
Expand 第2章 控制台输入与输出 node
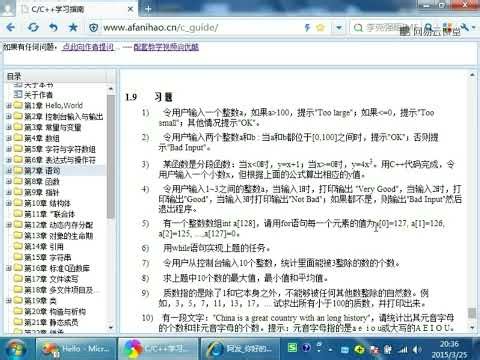9,116
